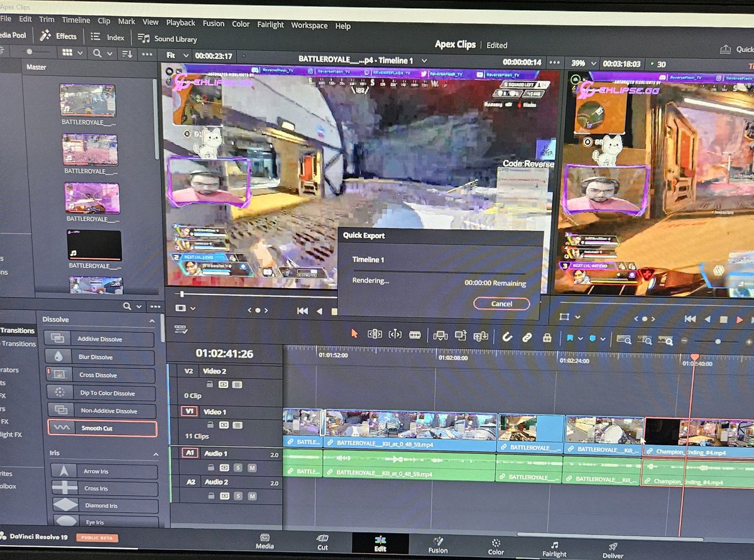Toggle the Linked Selection chain icon
754x560 pixels.
527,337
